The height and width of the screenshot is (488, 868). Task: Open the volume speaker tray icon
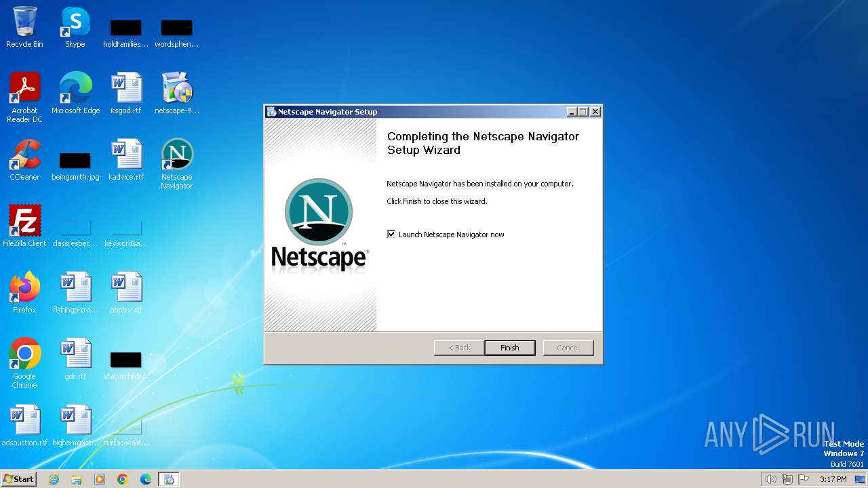tap(770, 479)
